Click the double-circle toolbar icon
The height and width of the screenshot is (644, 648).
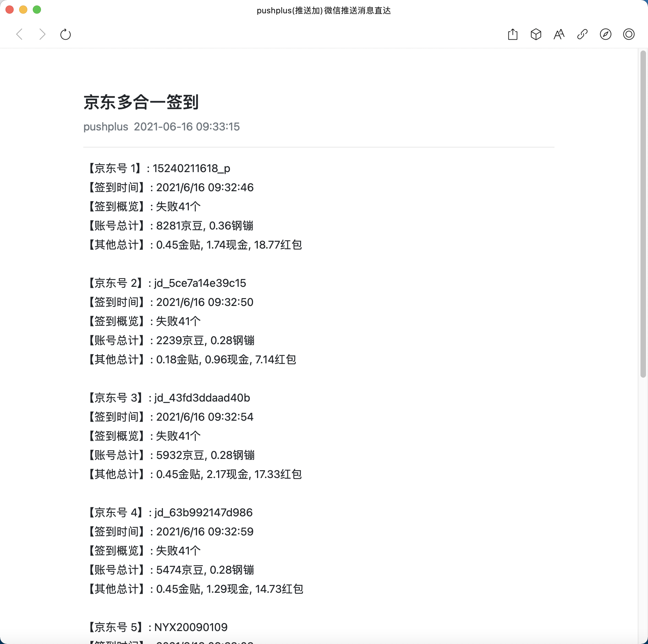629,34
